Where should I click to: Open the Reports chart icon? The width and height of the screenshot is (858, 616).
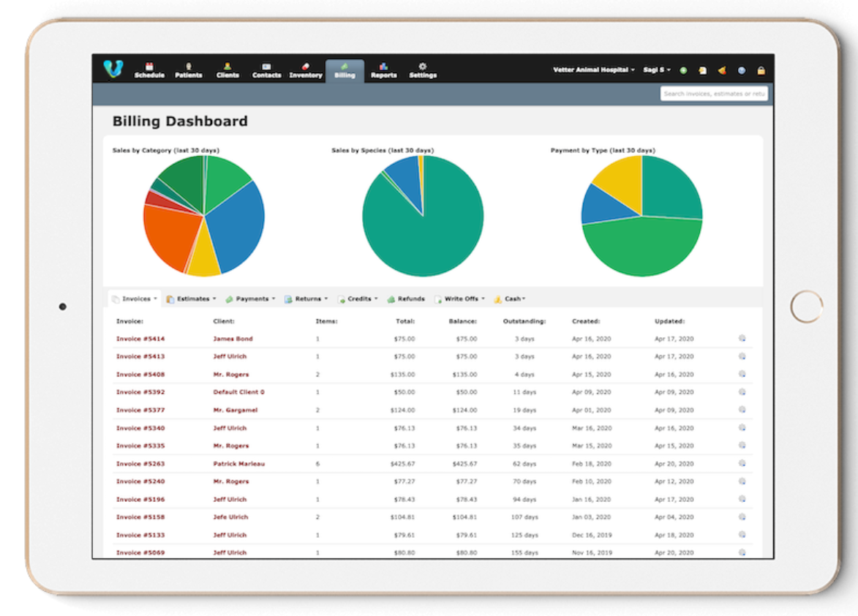coord(384,66)
